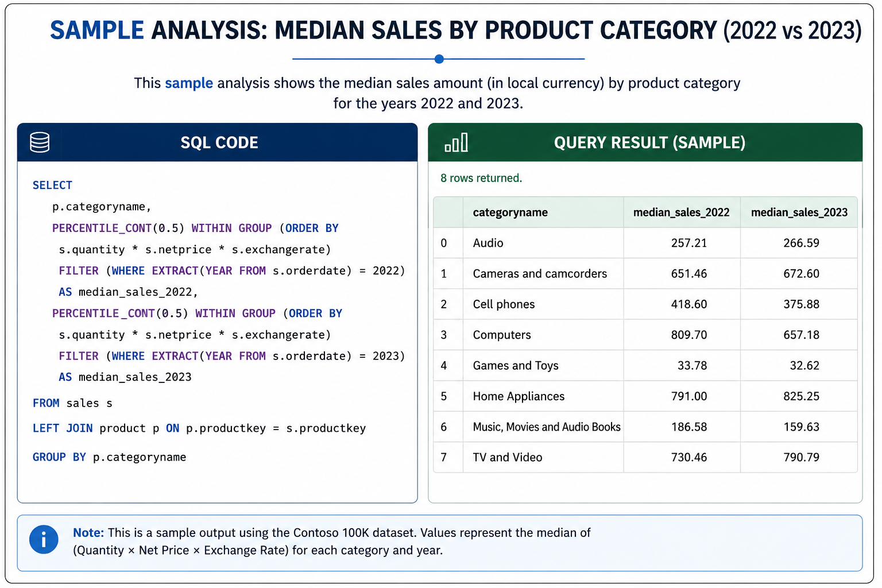Click the bold 'Note:' label

coord(88,533)
